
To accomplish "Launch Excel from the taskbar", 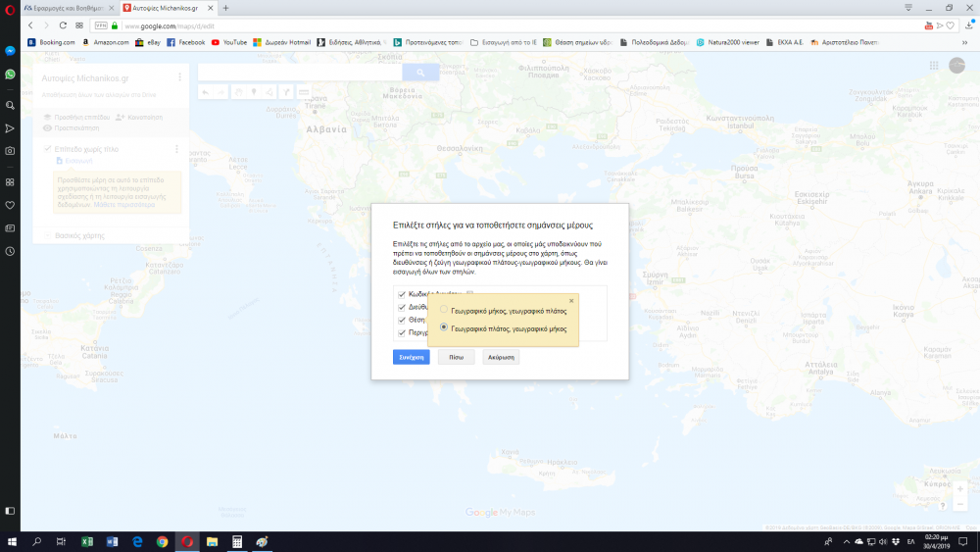I will point(86,541).
